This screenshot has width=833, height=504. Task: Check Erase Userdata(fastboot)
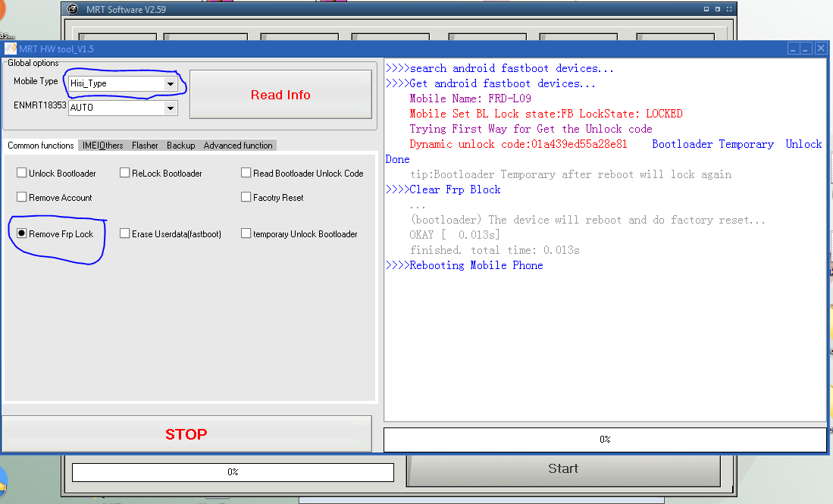coord(125,233)
